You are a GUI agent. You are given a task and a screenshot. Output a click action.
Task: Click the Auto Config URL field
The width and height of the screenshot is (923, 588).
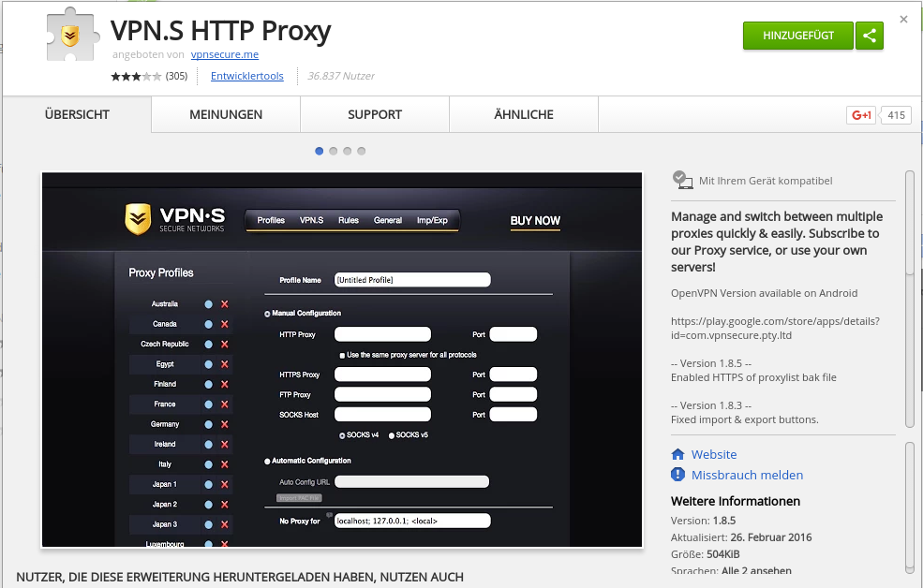point(412,482)
